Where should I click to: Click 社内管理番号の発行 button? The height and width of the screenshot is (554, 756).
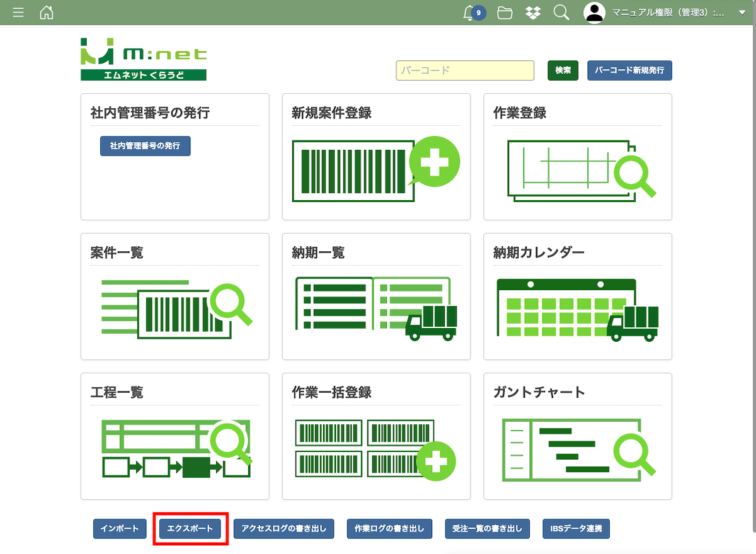coord(145,145)
